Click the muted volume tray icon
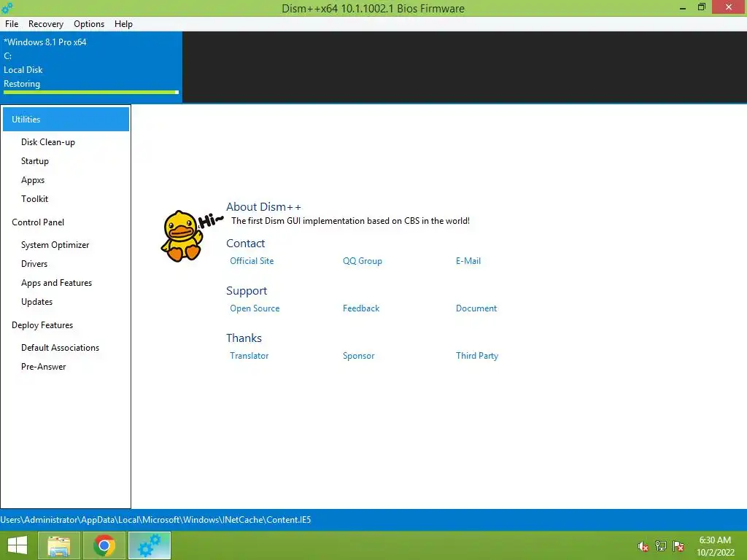Image resolution: width=747 pixels, height=560 pixels. (x=643, y=546)
